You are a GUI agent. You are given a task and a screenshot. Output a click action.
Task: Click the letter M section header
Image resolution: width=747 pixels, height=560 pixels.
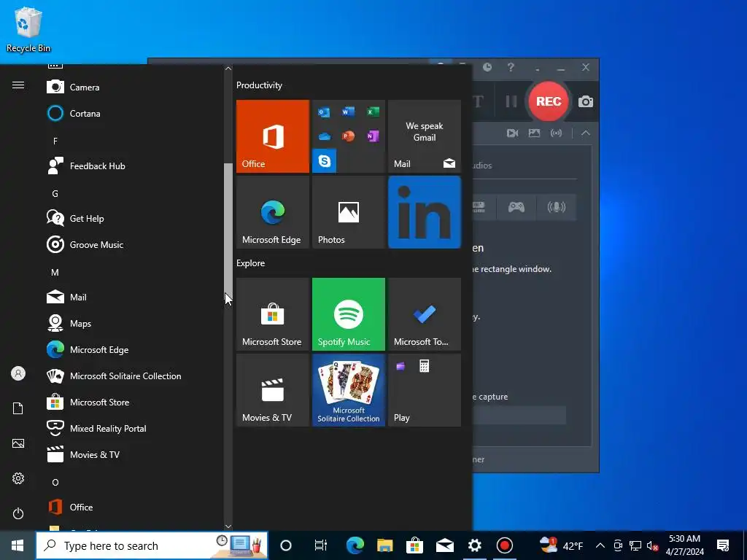[55, 273]
